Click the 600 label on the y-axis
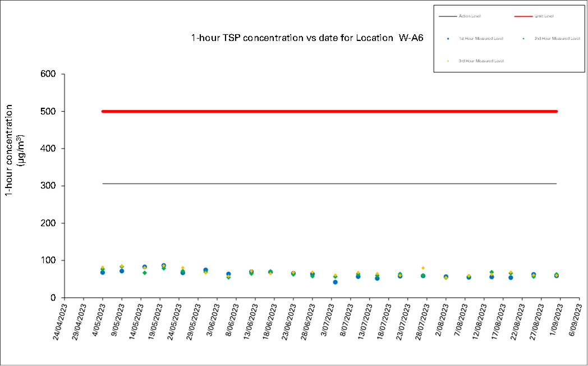 click(50, 74)
